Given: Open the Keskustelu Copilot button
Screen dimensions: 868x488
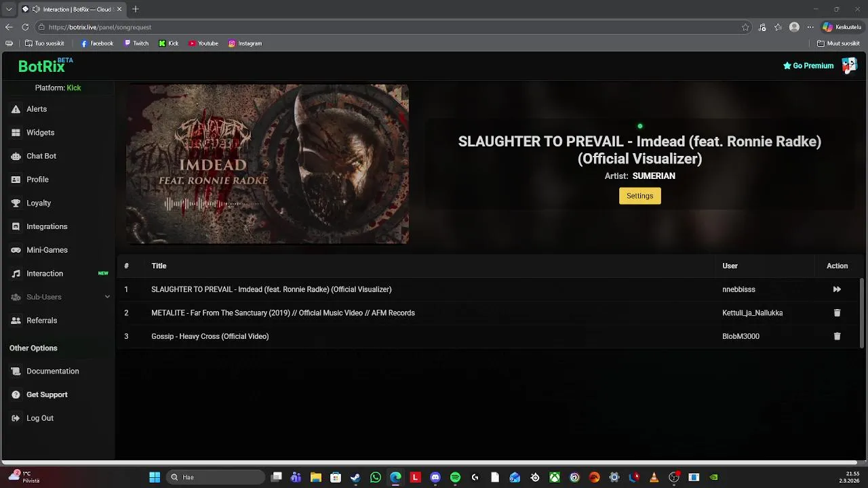Looking at the screenshot, I should tap(842, 27).
